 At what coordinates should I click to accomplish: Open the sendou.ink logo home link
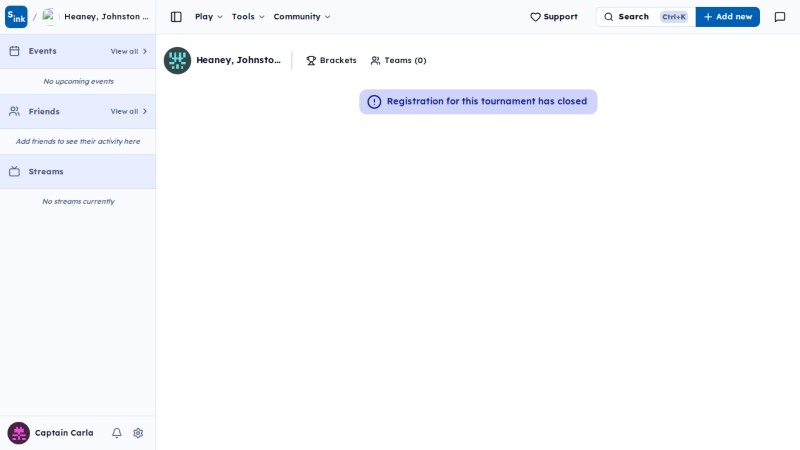(x=16, y=17)
